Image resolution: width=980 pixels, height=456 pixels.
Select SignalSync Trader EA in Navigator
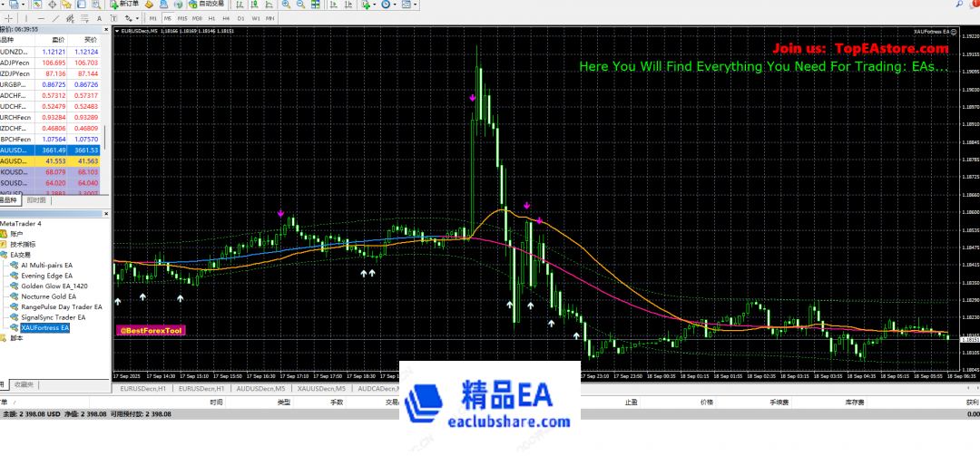point(54,317)
